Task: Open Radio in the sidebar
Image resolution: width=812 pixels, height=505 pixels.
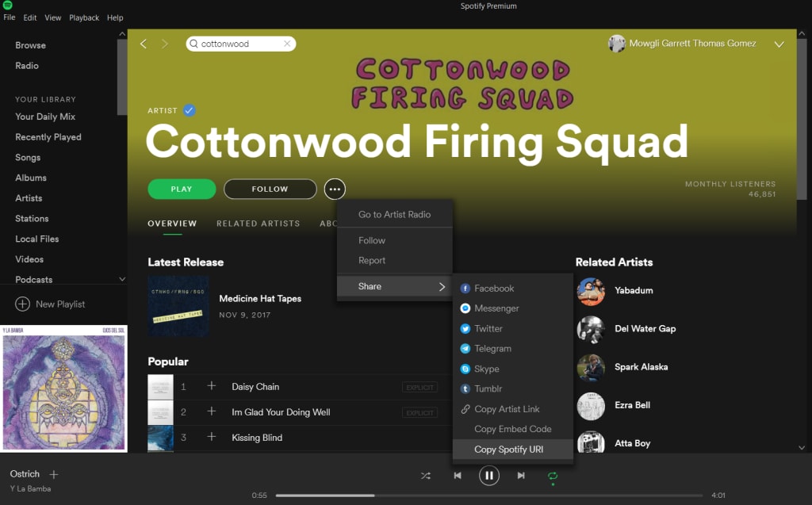Action: coord(27,66)
